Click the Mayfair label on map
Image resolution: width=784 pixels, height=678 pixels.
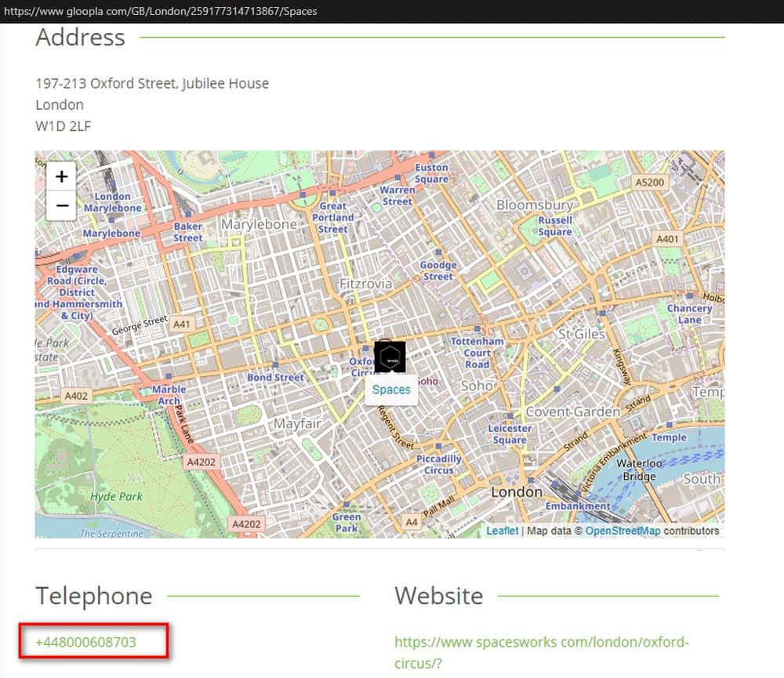coord(297,423)
